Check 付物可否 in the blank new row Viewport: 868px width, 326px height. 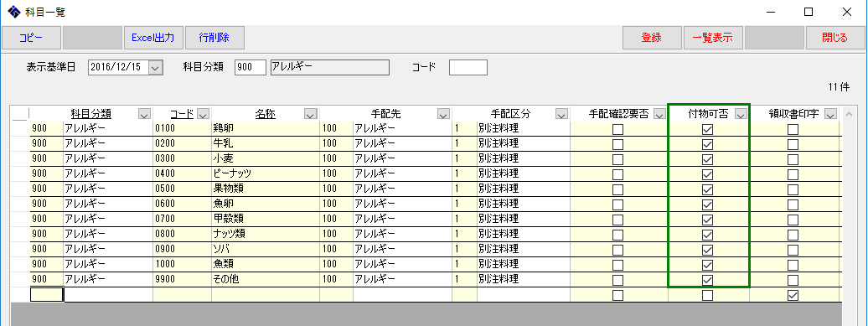707,296
